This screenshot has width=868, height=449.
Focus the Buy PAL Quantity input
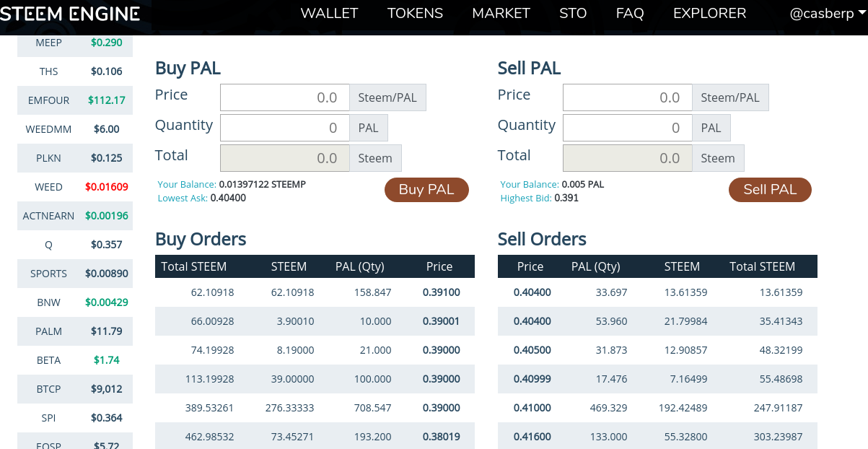click(x=285, y=128)
